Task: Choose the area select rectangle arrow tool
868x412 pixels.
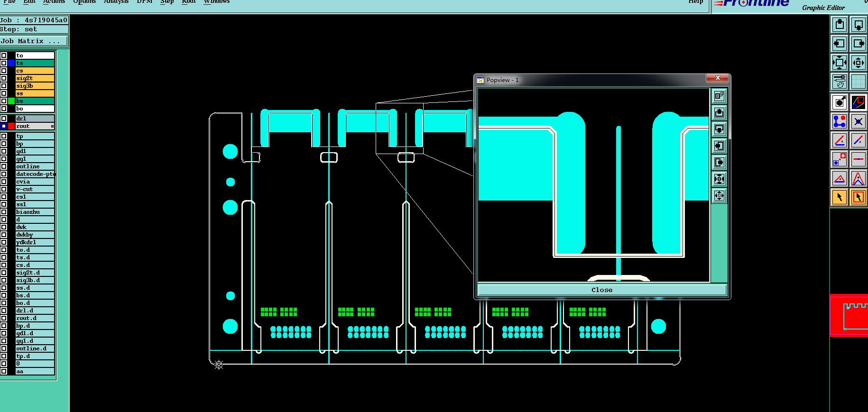Action: click(858, 197)
